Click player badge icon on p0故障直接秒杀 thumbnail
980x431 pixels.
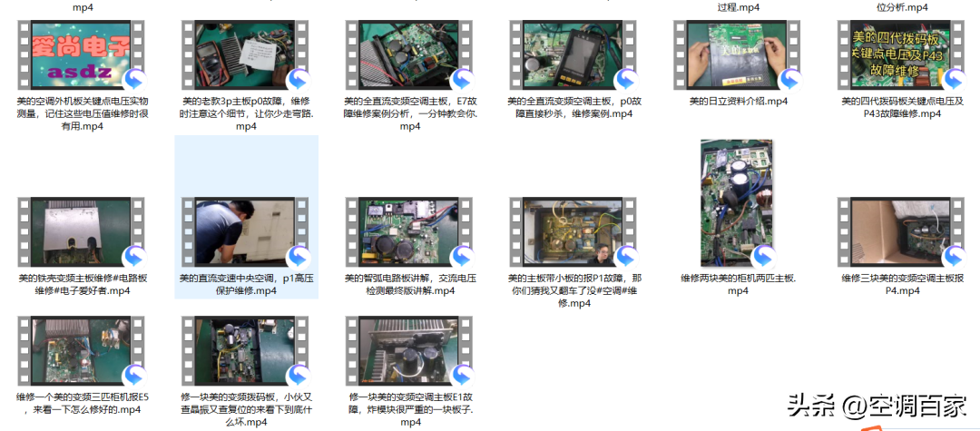[x=625, y=81]
